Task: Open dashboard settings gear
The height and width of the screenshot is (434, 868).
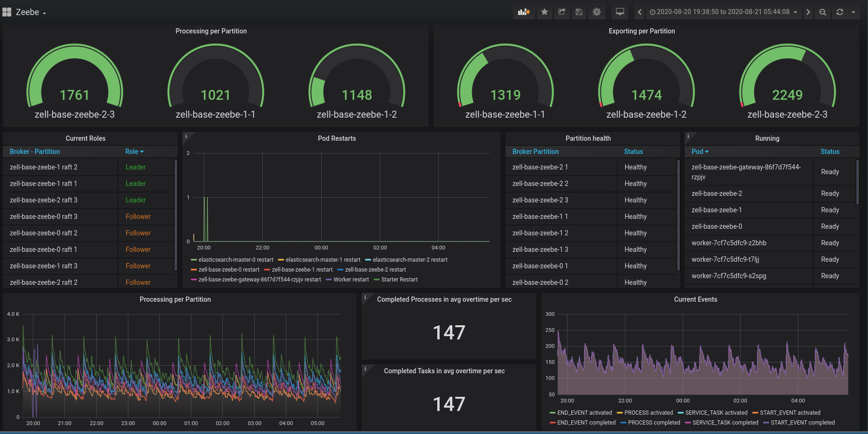Action: pyautogui.click(x=597, y=12)
